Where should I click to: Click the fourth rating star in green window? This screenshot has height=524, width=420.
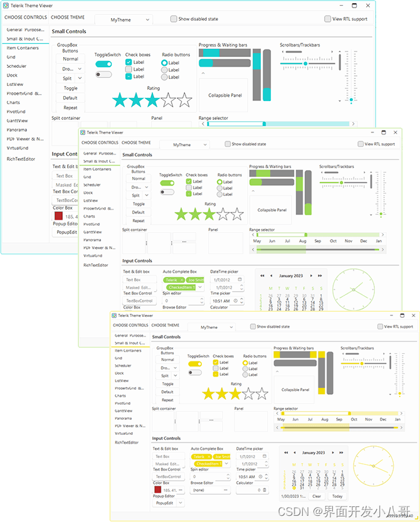point(223,214)
